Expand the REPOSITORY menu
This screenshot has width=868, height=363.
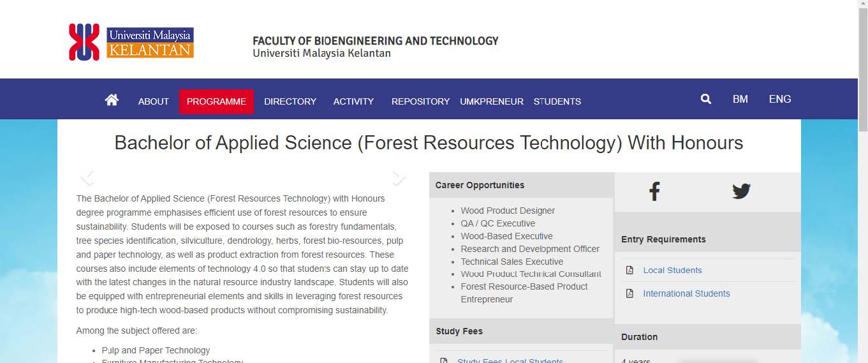tap(420, 101)
